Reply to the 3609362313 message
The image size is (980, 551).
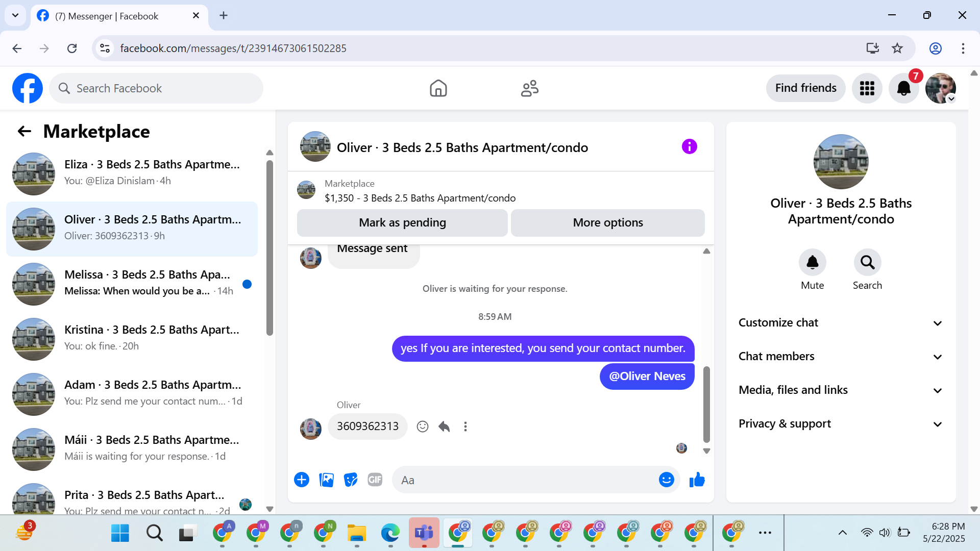tap(444, 427)
